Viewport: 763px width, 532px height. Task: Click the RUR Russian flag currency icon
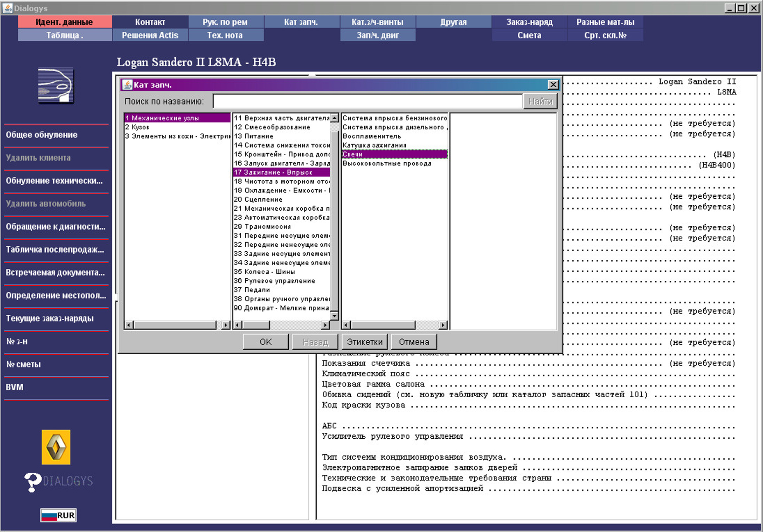point(58,515)
